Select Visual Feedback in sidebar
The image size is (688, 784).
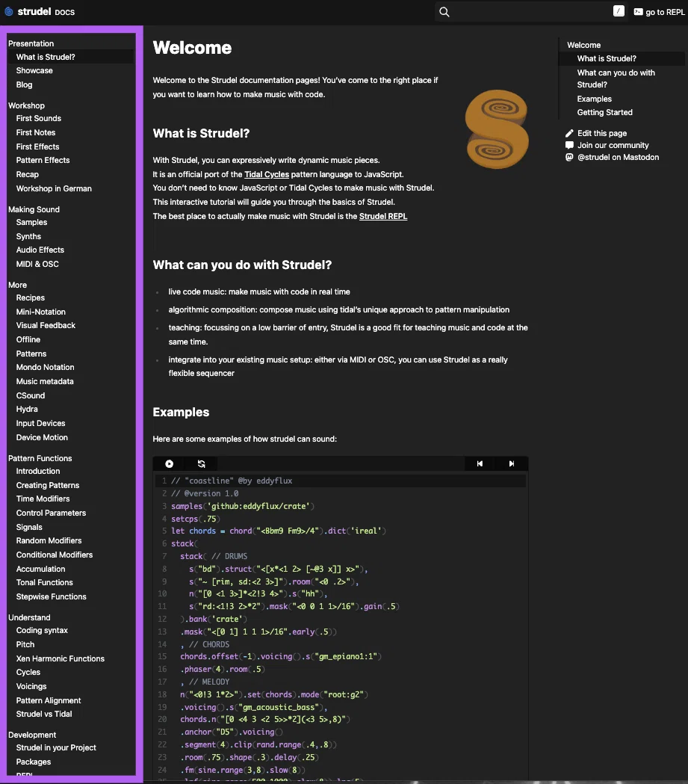46,326
